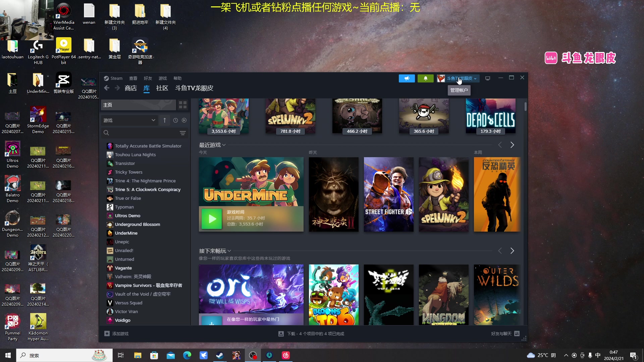The image size is (644, 362).
Task: Click the Add Game plus icon
Action: click(x=107, y=334)
